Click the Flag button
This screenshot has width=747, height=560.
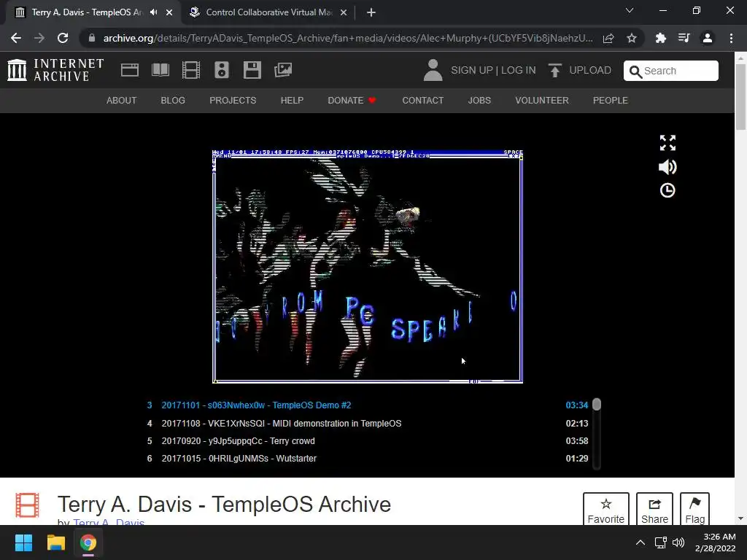pos(694,510)
